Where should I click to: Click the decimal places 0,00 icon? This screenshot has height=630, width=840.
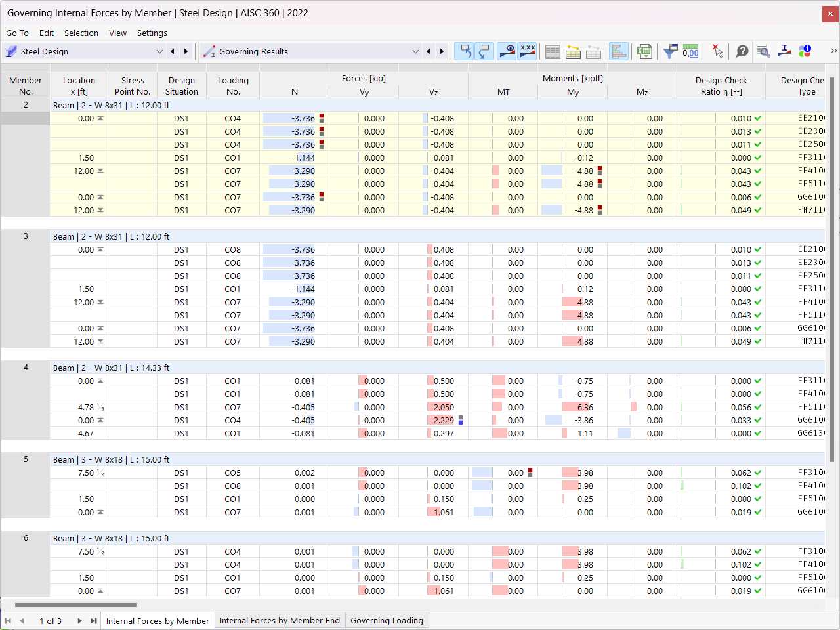[x=690, y=51]
